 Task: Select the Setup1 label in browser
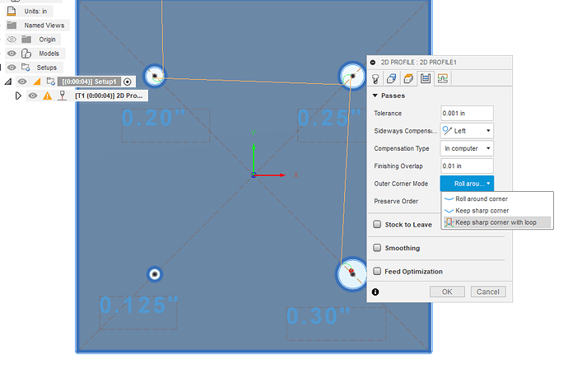pyautogui.click(x=89, y=82)
